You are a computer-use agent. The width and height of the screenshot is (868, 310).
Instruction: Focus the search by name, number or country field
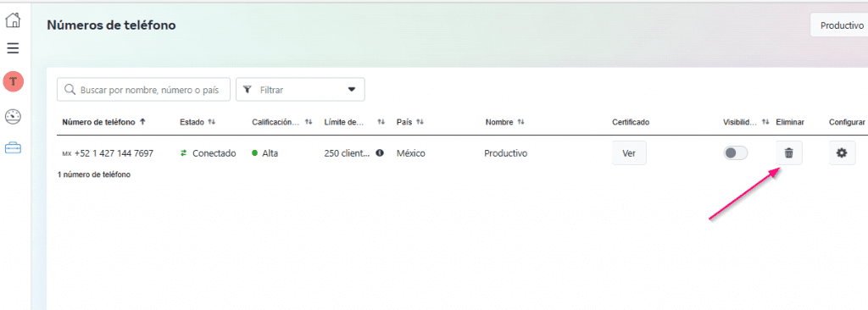[143, 90]
